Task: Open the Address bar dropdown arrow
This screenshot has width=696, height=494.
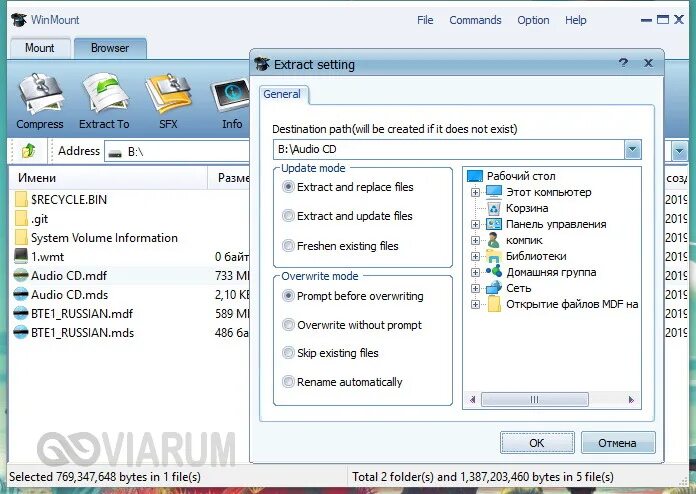Action: [x=679, y=151]
